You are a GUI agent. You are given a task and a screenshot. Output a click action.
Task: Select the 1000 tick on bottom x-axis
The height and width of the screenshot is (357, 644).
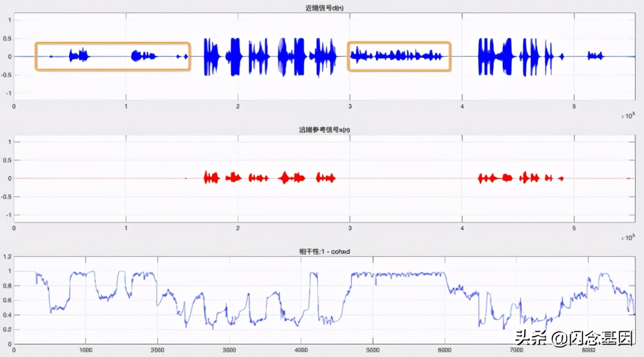tap(87, 349)
